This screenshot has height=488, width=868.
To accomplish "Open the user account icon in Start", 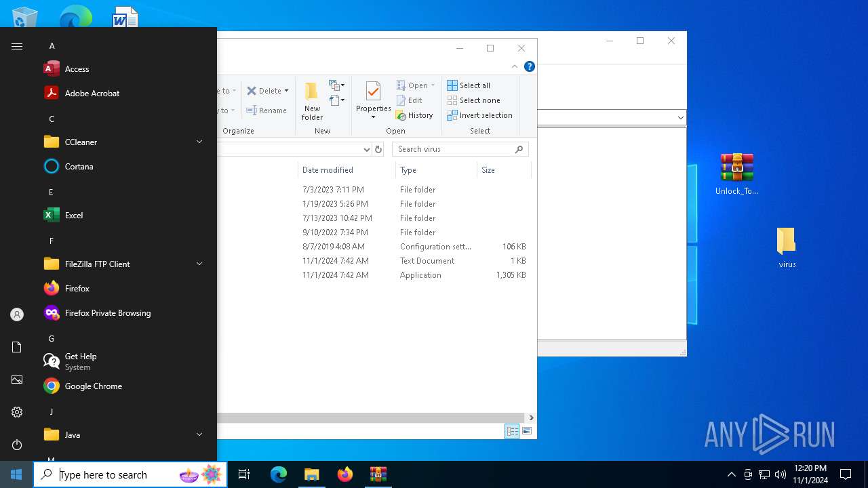I will 17,314.
